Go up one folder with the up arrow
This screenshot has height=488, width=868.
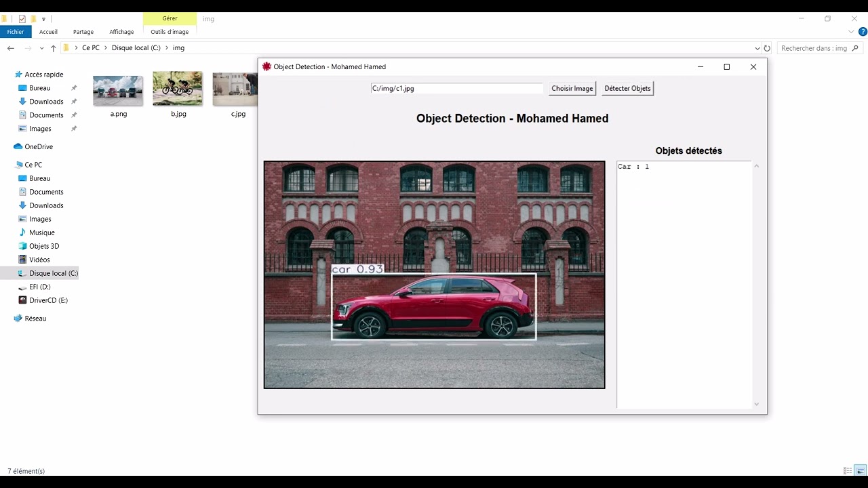point(54,48)
